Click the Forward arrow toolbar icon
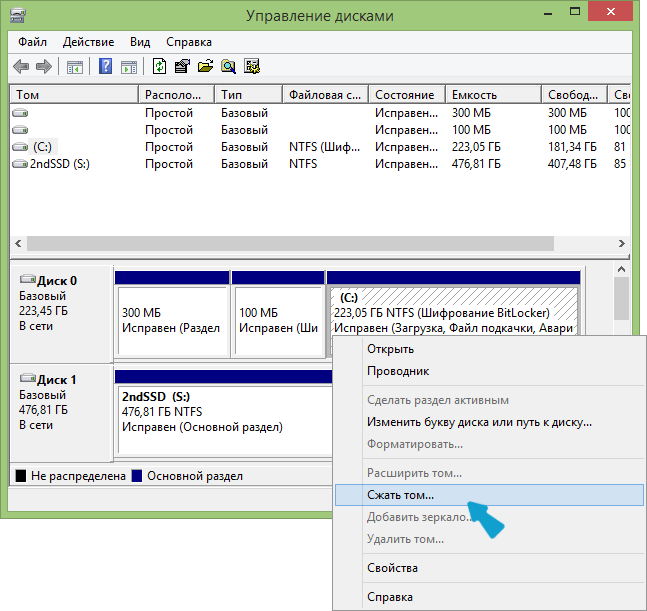 [x=44, y=66]
